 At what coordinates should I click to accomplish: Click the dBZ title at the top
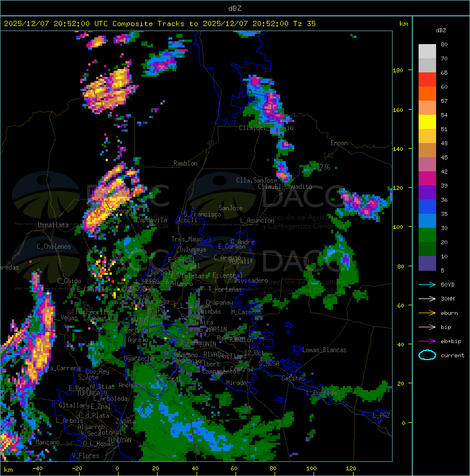pyautogui.click(x=235, y=8)
